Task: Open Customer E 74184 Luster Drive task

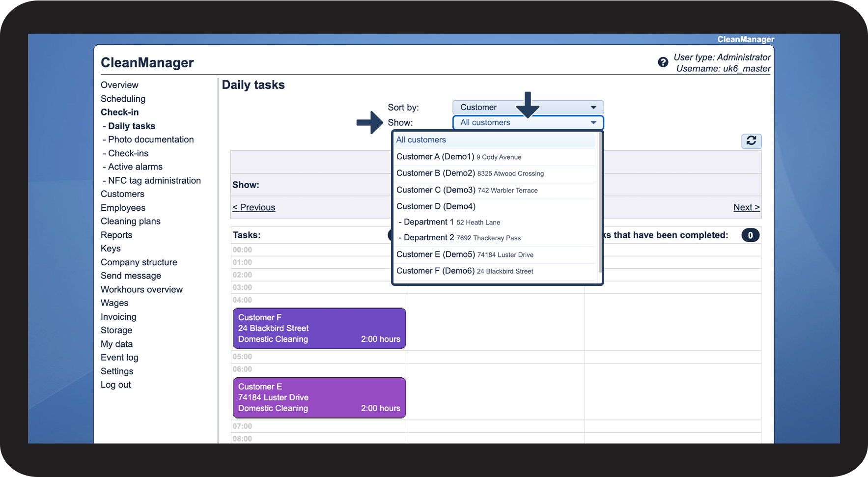Action: [x=319, y=397]
